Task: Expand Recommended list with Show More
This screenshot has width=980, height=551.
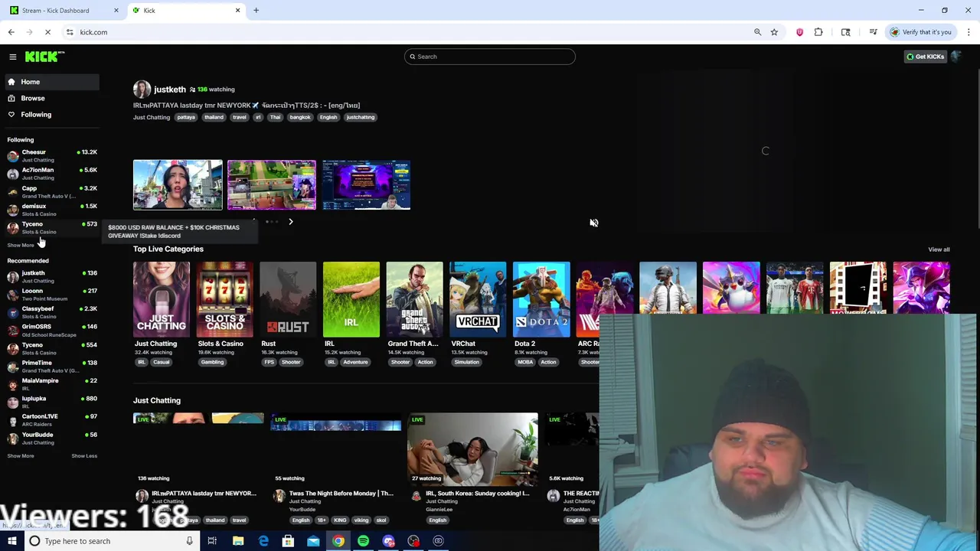Action: (x=21, y=456)
